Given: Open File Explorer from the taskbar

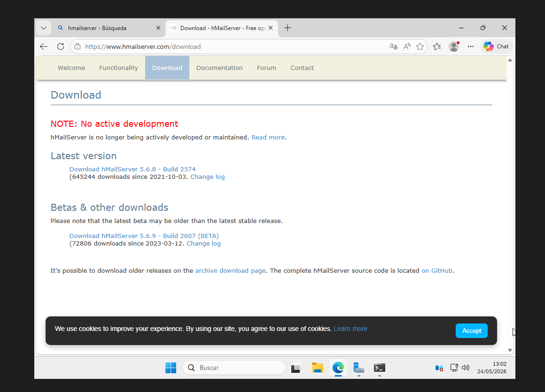Looking at the screenshot, I should (317, 368).
